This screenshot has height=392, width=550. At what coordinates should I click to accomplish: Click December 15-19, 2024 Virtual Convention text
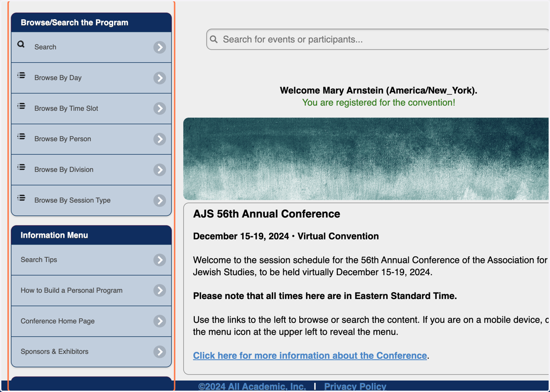[x=286, y=236]
